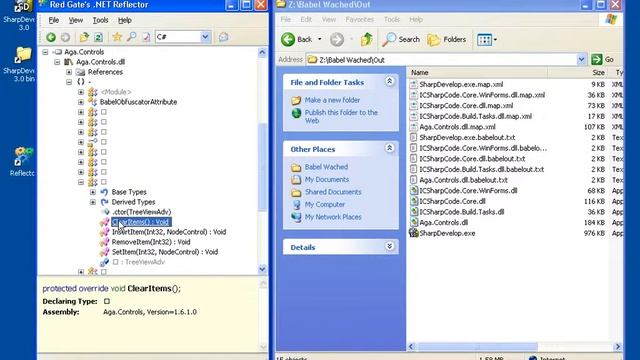Open the Explorer Address bar dropdown arrow
Viewport: 640px width, 360px height.
[x=581, y=60]
